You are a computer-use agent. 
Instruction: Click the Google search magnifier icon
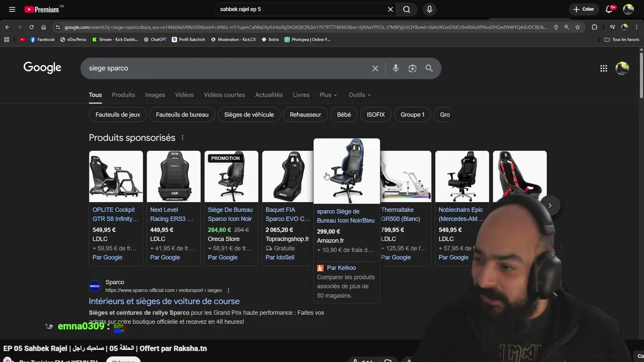click(429, 68)
